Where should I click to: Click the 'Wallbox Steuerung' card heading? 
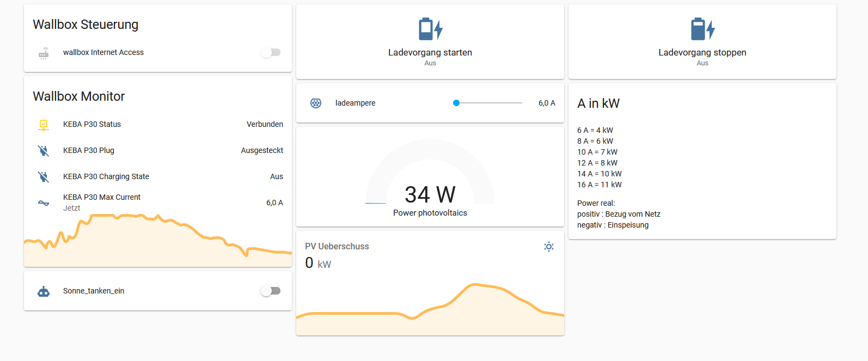[x=85, y=25]
